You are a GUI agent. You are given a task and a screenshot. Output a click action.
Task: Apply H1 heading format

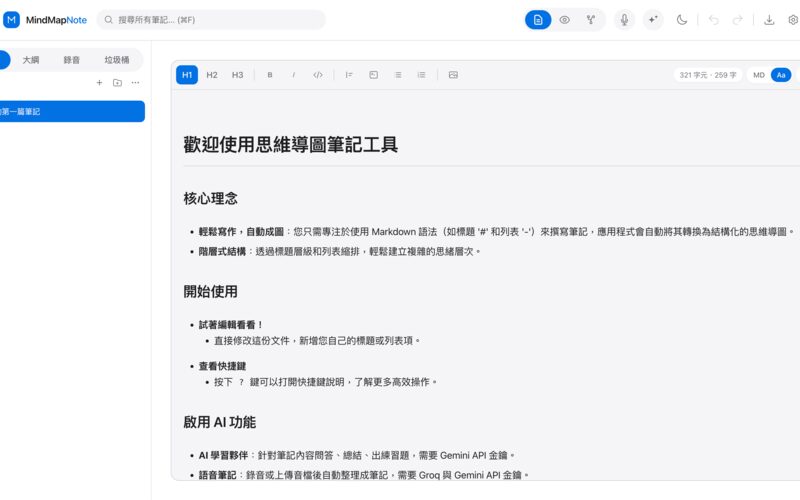(187, 75)
